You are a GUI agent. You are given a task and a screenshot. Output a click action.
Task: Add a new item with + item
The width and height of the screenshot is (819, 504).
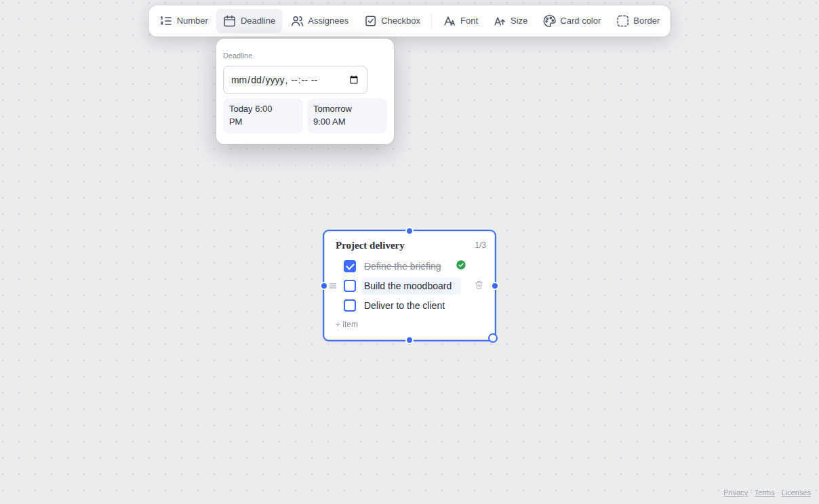point(346,324)
